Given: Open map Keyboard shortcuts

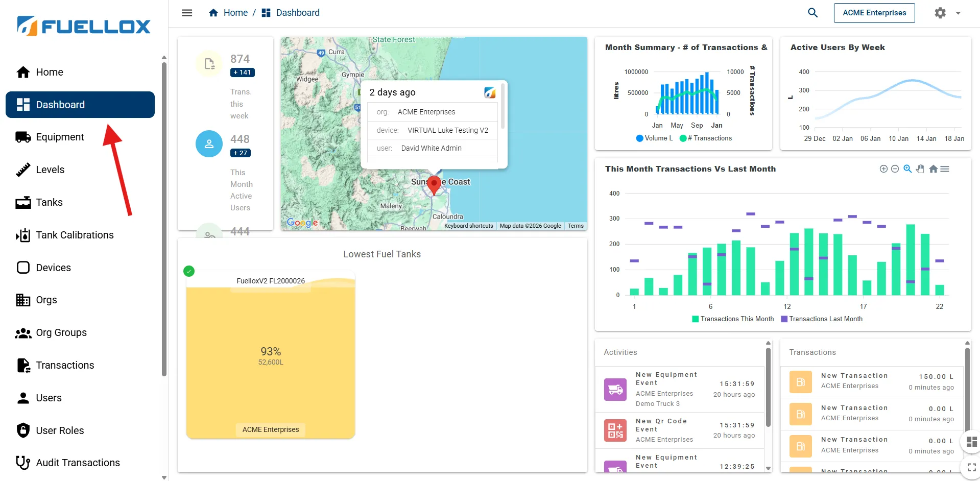Looking at the screenshot, I should 469,226.
